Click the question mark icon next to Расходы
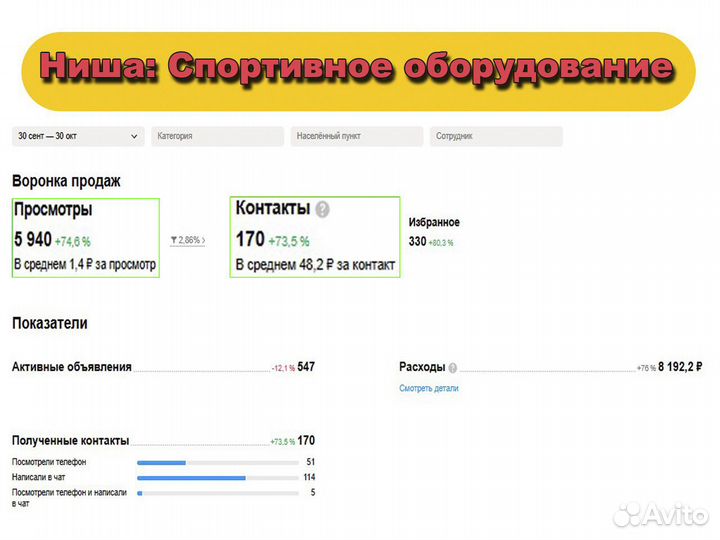 tap(453, 368)
